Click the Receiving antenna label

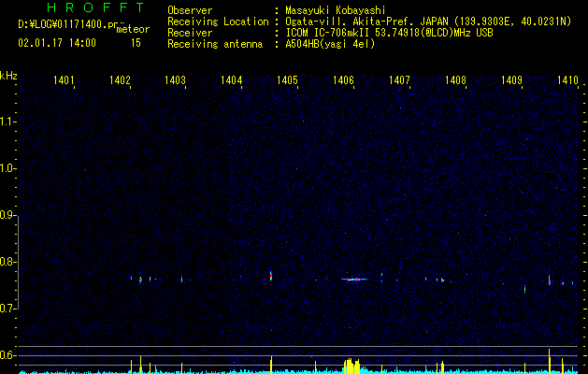[x=215, y=44]
